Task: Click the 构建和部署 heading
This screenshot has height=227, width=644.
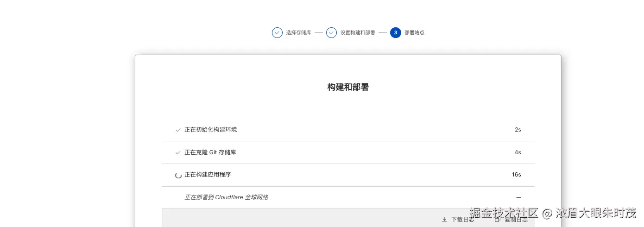Action: 348,87
